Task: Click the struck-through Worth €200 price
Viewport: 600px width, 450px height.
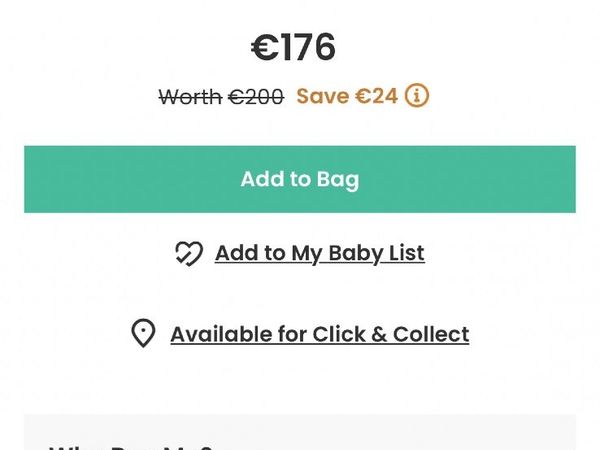Action: point(221,97)
